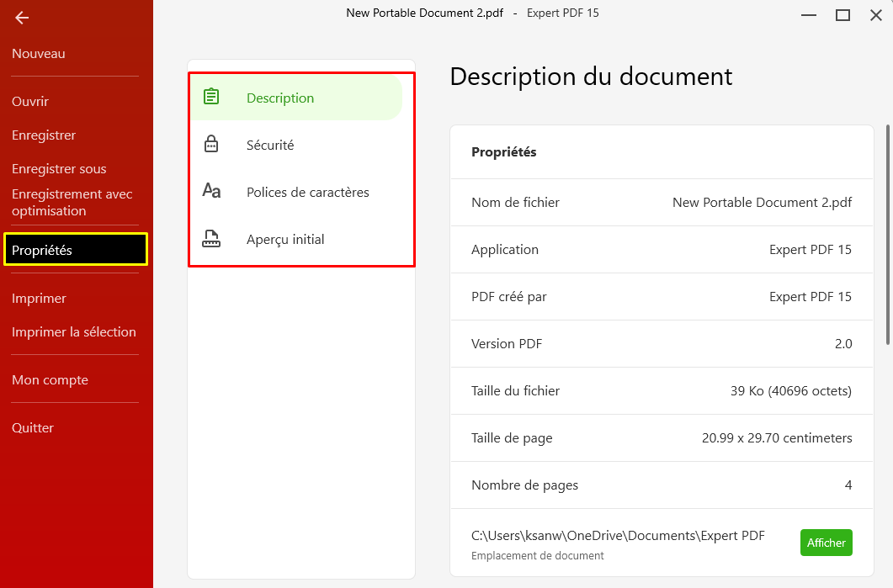Go to Aperçu initial section
Viewport: 893px width, 588px height.
[x=295, y=240]
